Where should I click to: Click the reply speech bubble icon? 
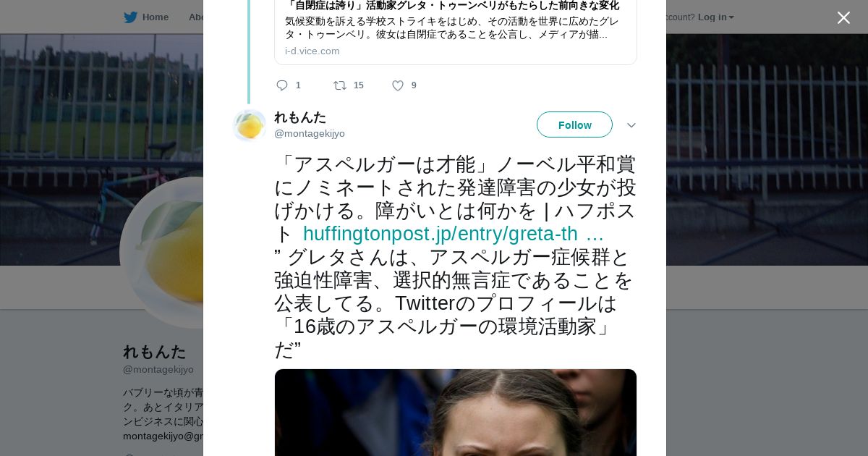pyautogui.click(x=282, y=85)
